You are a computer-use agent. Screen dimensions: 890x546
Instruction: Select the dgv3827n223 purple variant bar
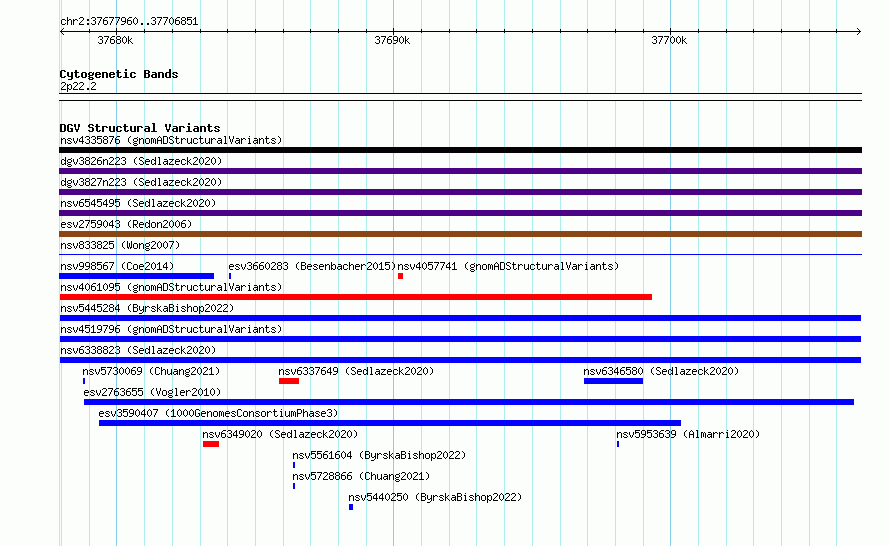point(460,192)
